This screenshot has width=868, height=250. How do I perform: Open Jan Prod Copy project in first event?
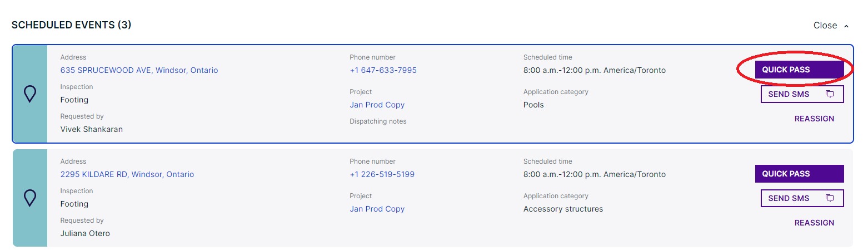377,105
